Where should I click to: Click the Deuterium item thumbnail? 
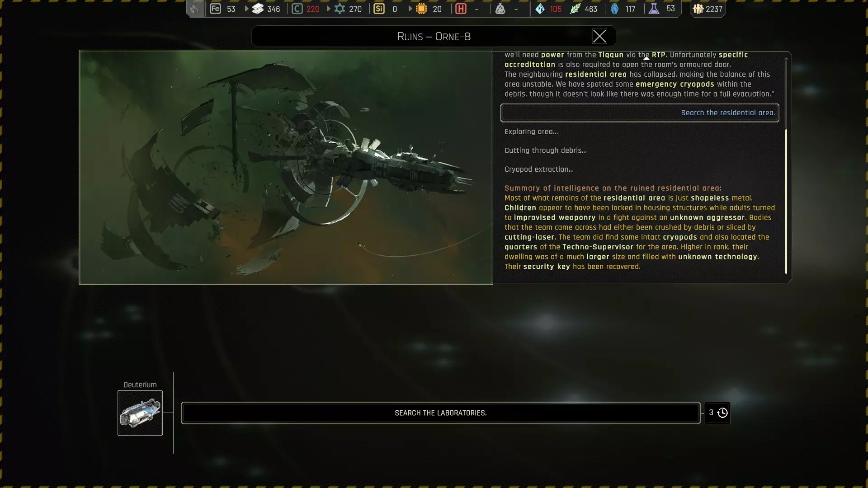pos(140,413)
